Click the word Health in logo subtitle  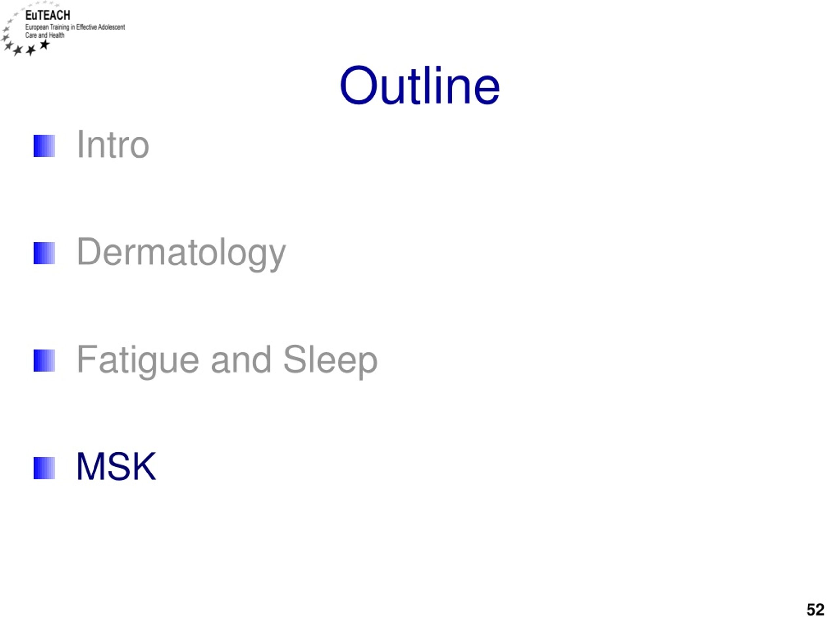56,35
